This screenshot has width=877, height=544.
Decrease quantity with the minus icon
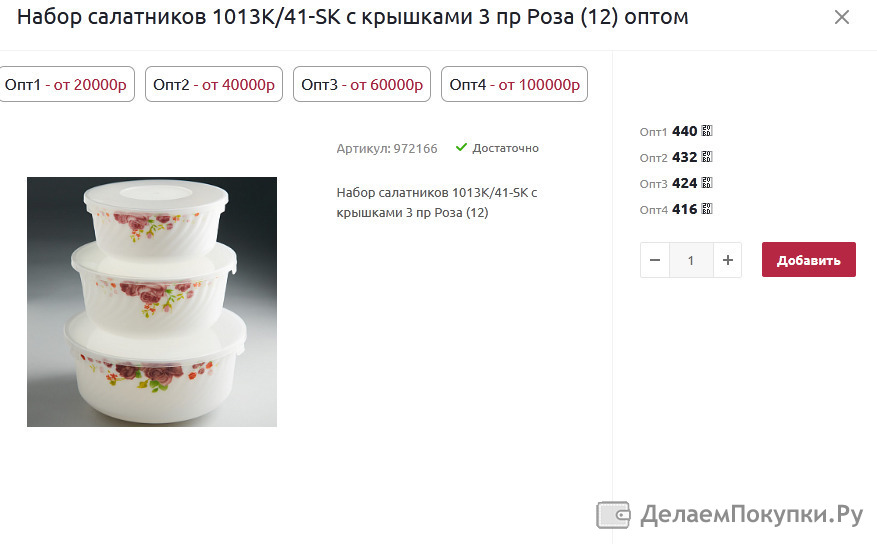tap(655, 260)
